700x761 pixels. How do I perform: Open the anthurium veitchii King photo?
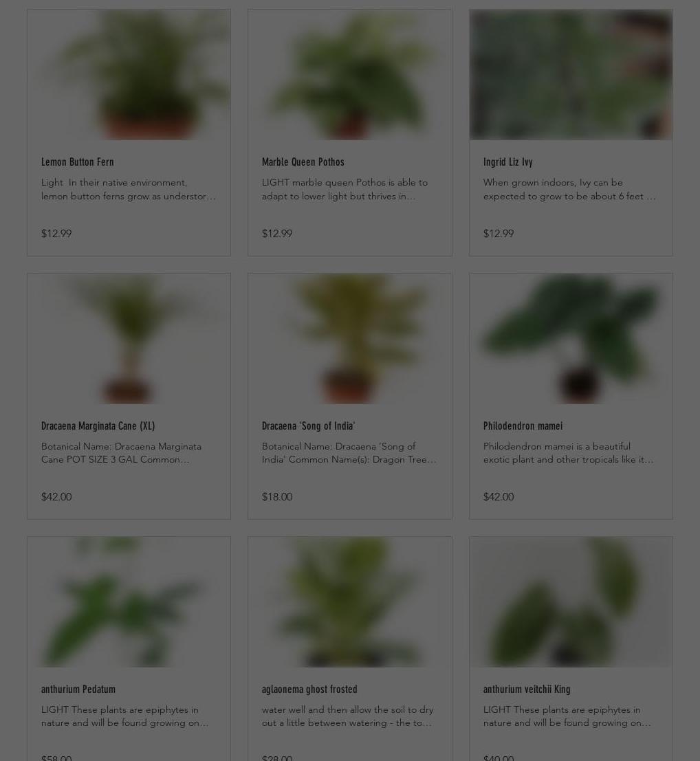click(x=571, y=602)
